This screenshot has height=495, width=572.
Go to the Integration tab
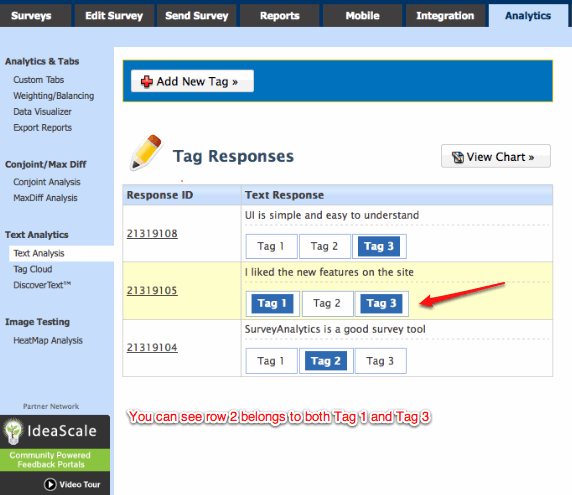click(445, 16)
